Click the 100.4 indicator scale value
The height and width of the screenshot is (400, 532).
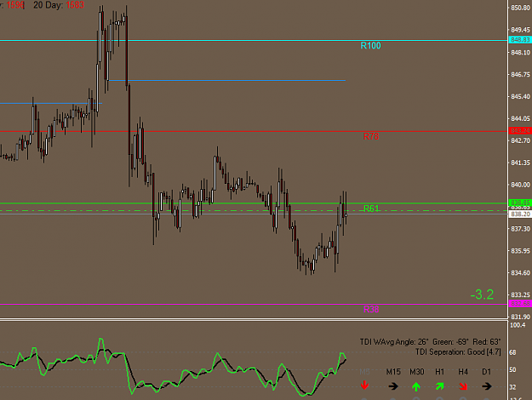(518, 325)
